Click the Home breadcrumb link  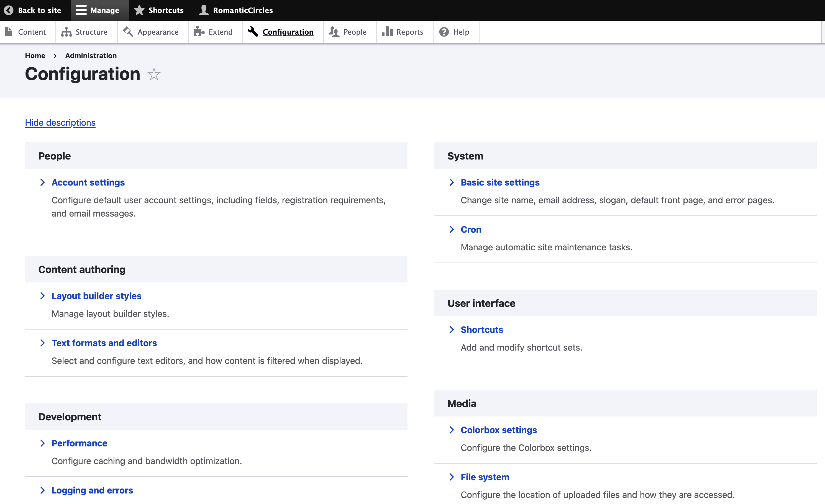pyautogui.click(x=35, y=55)
